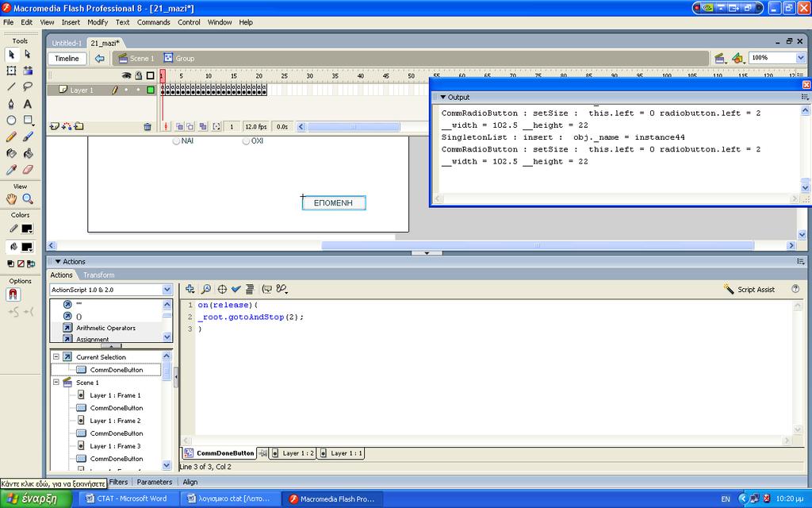Select the Brush tool
Viewport: 812px width, 508px height.
[28, 137]
